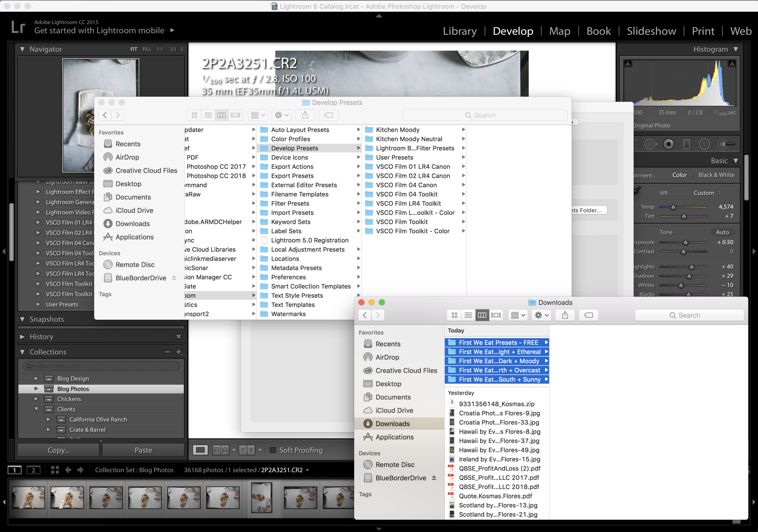Enable Soft Proofing checkbox
Image resolution: width=758 pixels, height=532 pixels.
click(x=273, y=450)
